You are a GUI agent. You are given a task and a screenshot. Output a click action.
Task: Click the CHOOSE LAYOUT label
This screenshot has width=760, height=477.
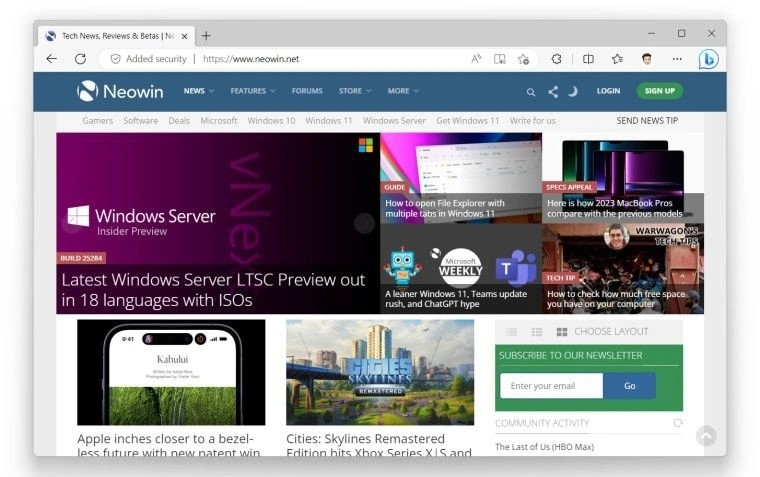(611, 332)
